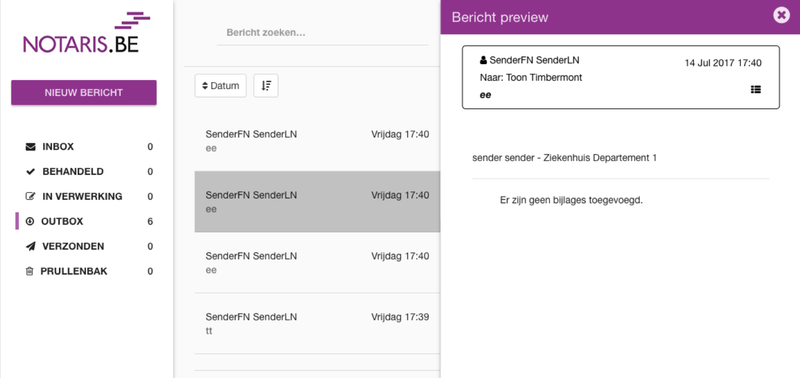Toggle sort order with sort icon button
This screenshot has width=800, height=378.
click(x=266, y=86)
